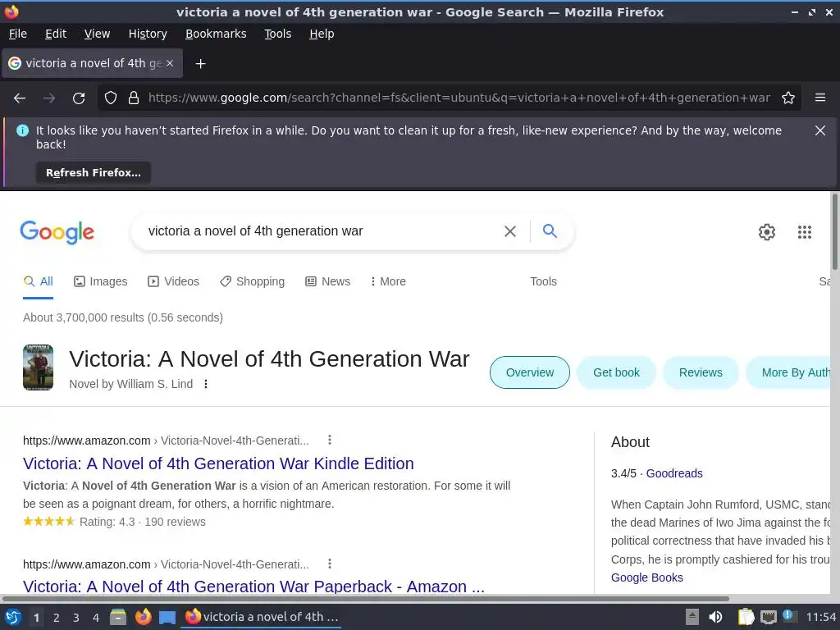This screenshot has height=630, width=840.
Task: Open options for the Kindle Edition result
Action: pos(330,440)
